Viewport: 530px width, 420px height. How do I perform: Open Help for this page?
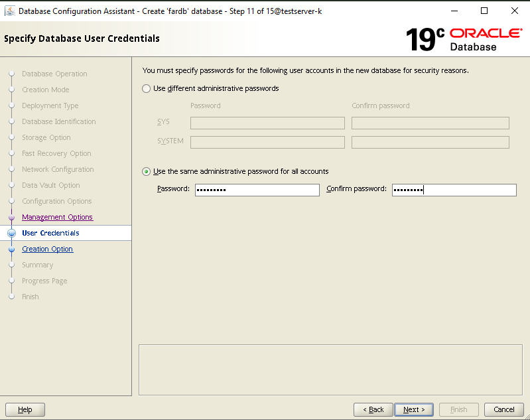coord(25,409)
